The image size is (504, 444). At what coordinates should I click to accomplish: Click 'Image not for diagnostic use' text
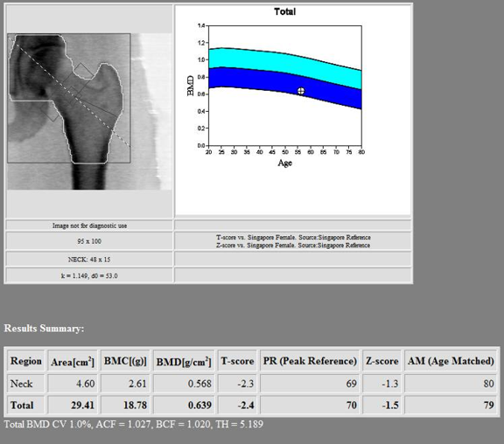89,225
